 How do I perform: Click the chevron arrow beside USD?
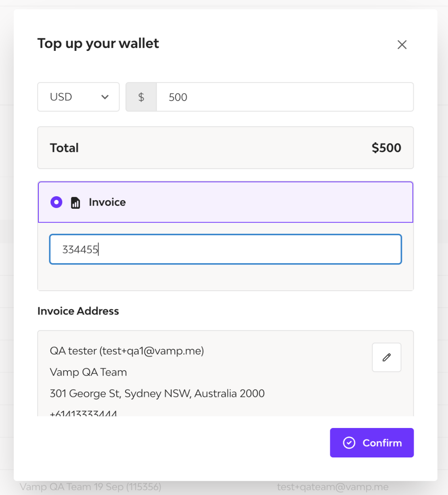[x=105, y=97]
